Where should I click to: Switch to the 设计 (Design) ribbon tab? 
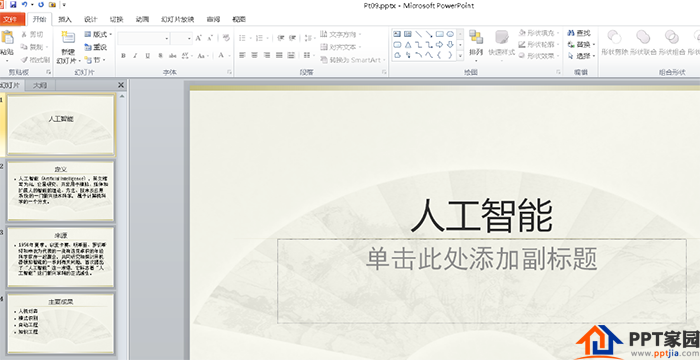tap(91, 19)
